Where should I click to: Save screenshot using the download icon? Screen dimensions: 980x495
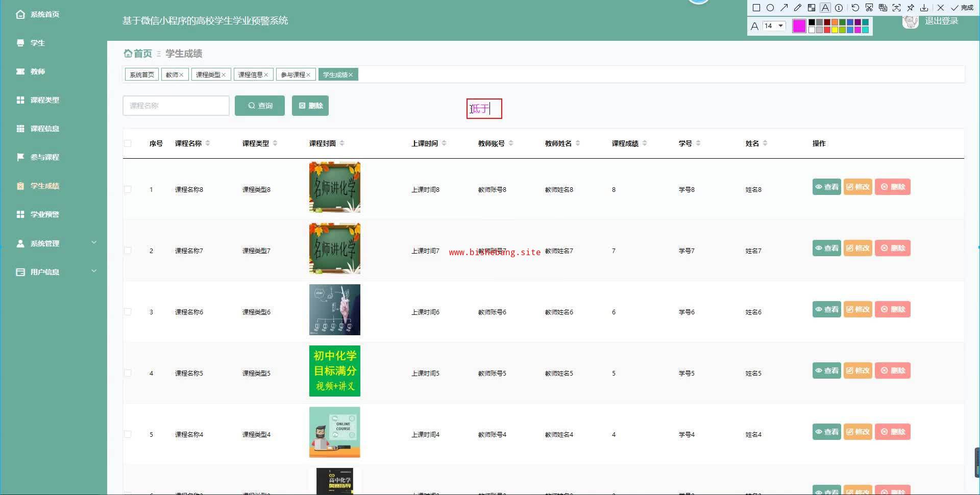click(924, 8)
